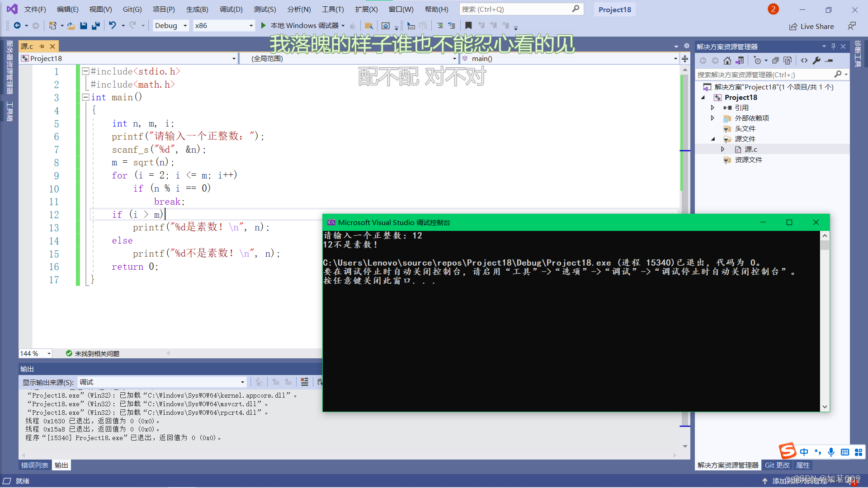This screenshot has width=868, height=488.
Task: Click the debug console scrollbar down arrow
Action: pyautogui.click(x=825, y=406)
